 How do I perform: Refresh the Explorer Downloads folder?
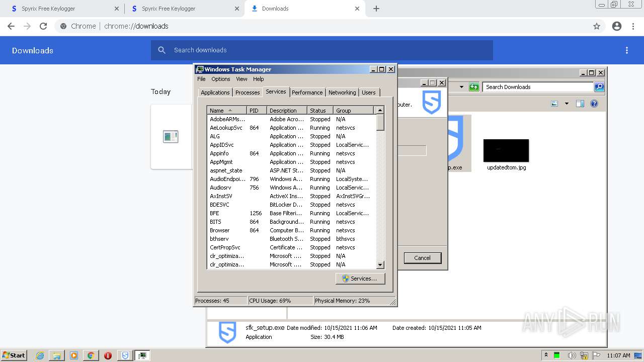[x=474, y=87]
